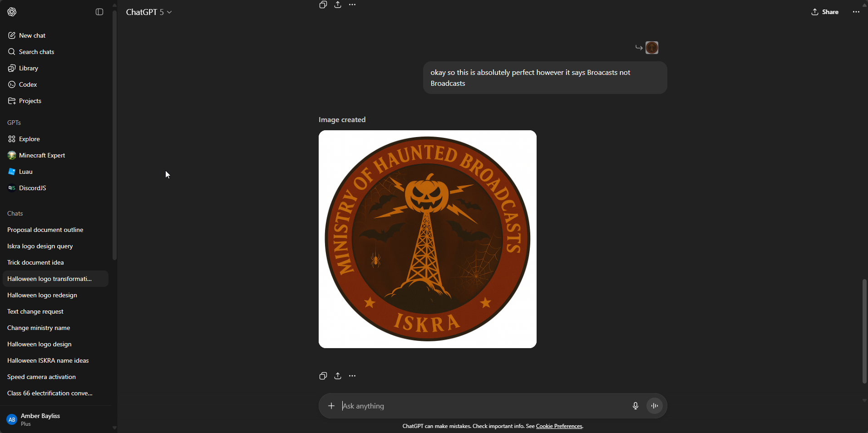Open the Cookie Preferences link
This screenshot has width=868, height=433.
pos(559,426)
